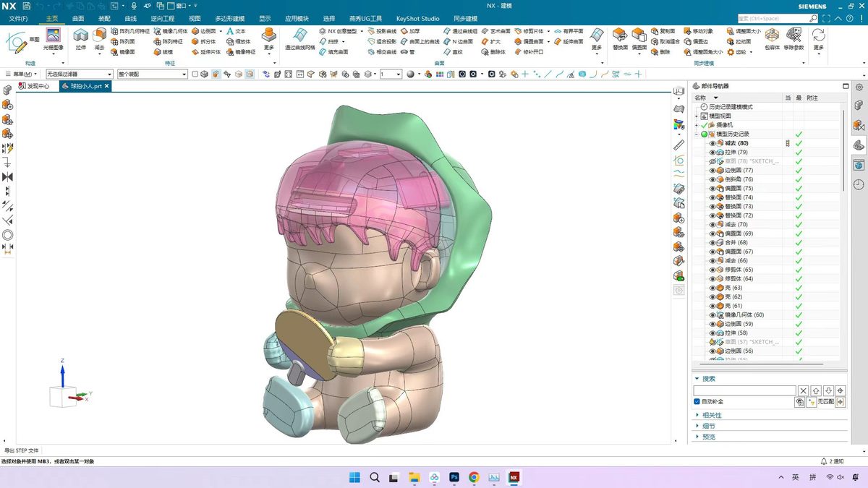Launch the NX app from the taskbar

point(514,477)
